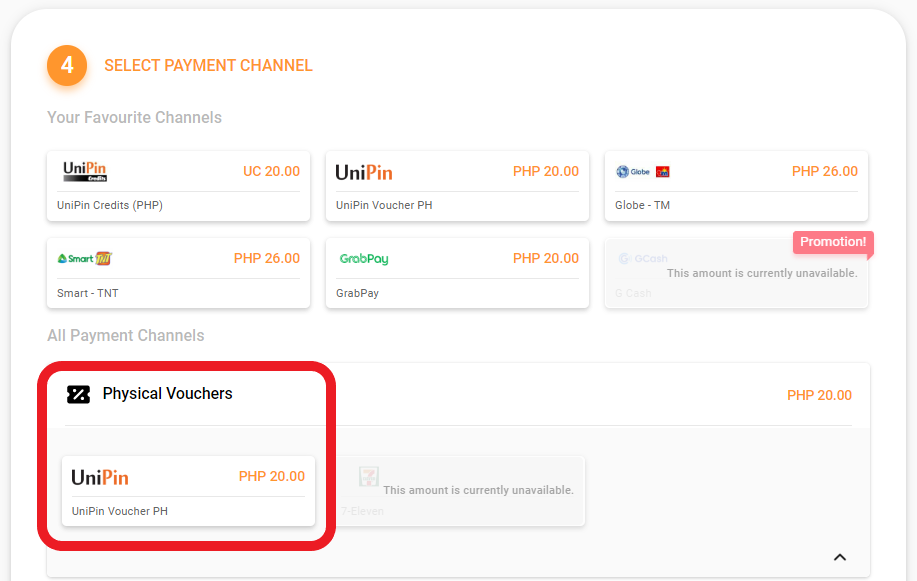Click the "All Payment Channels" heading

(x=126, y=335)
